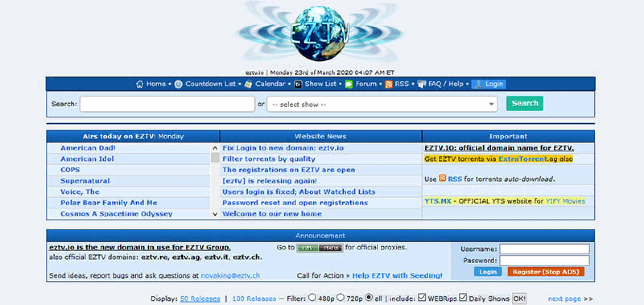This screenshot has height=305, width=644.
Task: Click the EZTV globe logo
Action: tap(320, 33)
